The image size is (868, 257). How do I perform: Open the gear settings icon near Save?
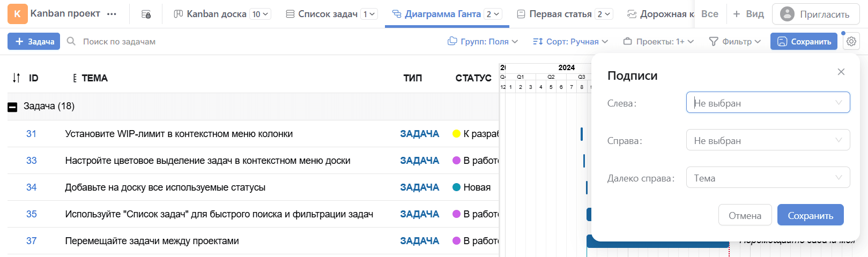tap(851, 41)
